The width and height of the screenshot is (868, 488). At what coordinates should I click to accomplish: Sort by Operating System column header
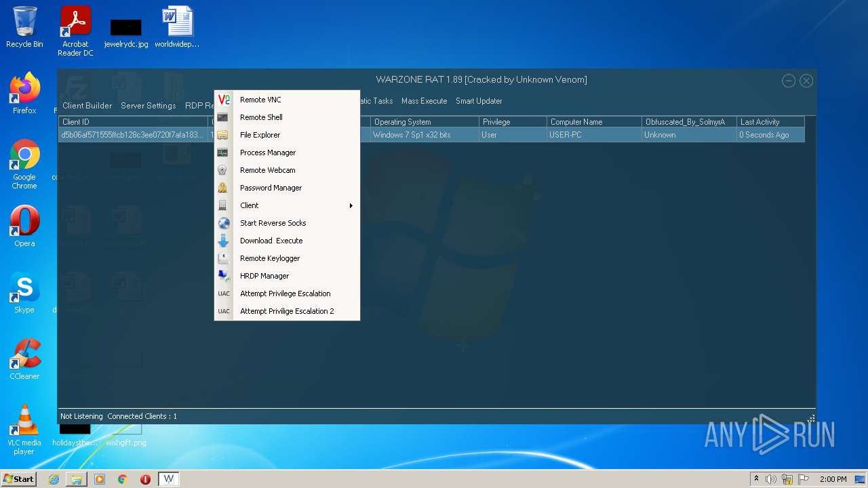(x=425, y=122)
